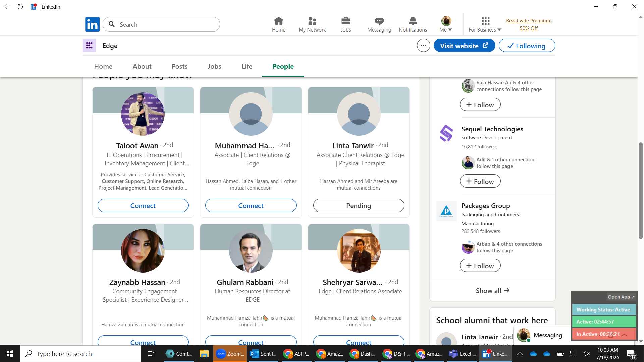Open Shehryar Sarwa... profile photo
The height and width of the screenshot is (362, 644).
(359, 251)
